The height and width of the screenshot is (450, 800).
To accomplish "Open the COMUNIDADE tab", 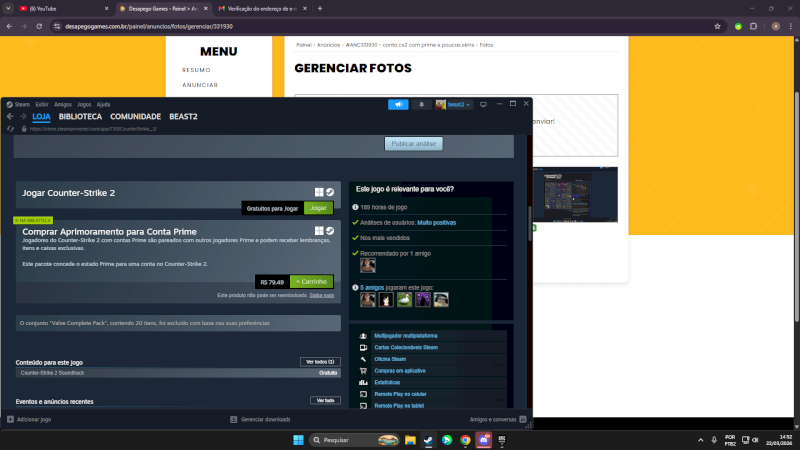I will pyautogui.click(x=135, y=117).
